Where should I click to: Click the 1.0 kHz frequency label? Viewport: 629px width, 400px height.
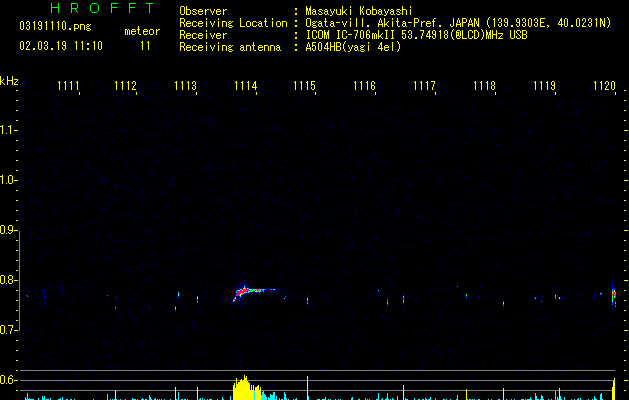pos(8,179)
